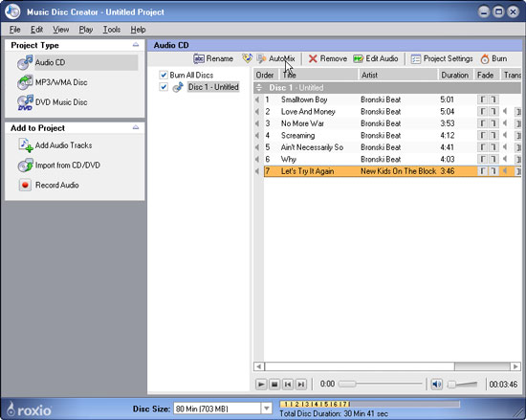Open Edit Audio
Screen dimensions: 526x420
point(376,58)
